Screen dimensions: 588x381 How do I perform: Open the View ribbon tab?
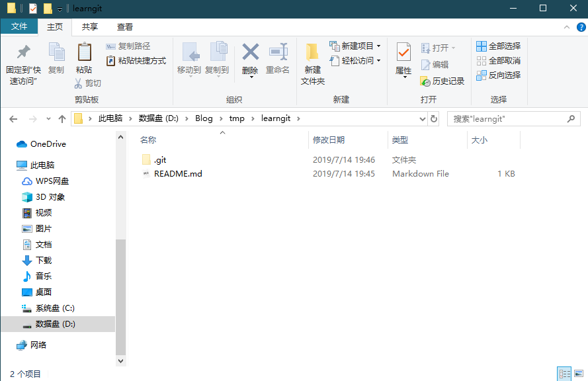coord(125,27)
